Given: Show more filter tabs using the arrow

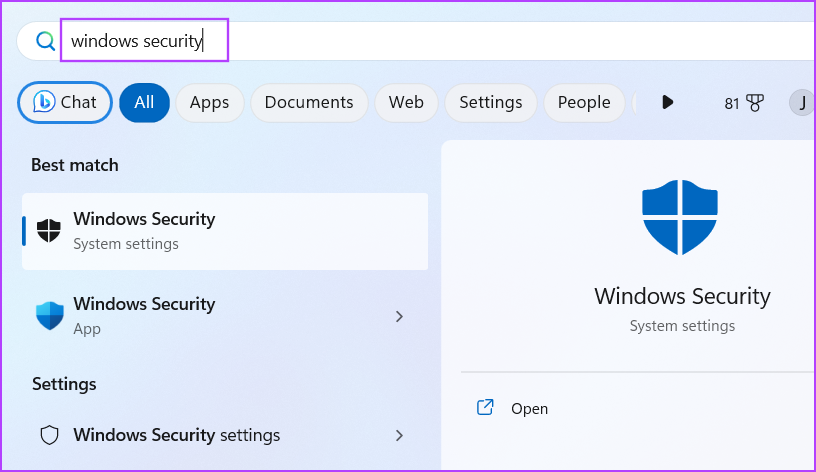Looking at the screenshot, I should pyautogui.click(x=668, y=102).
